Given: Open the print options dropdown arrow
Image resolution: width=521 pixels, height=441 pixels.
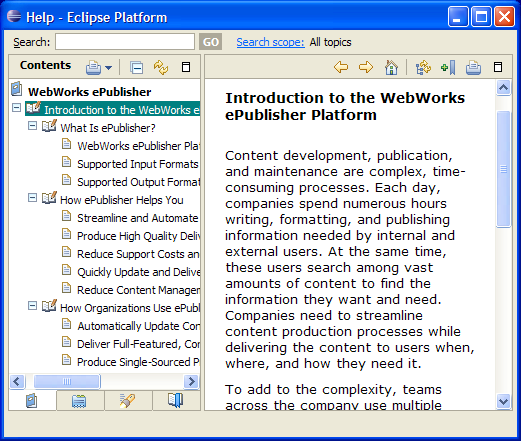Looking at the screenshot, I should (x=108, y=68).
